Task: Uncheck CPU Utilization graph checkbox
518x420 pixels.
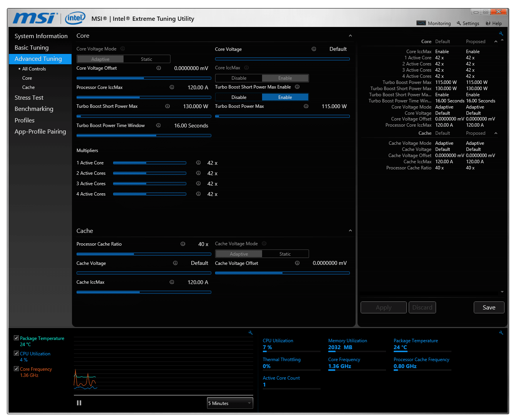Action: click(x=16, y=353)
